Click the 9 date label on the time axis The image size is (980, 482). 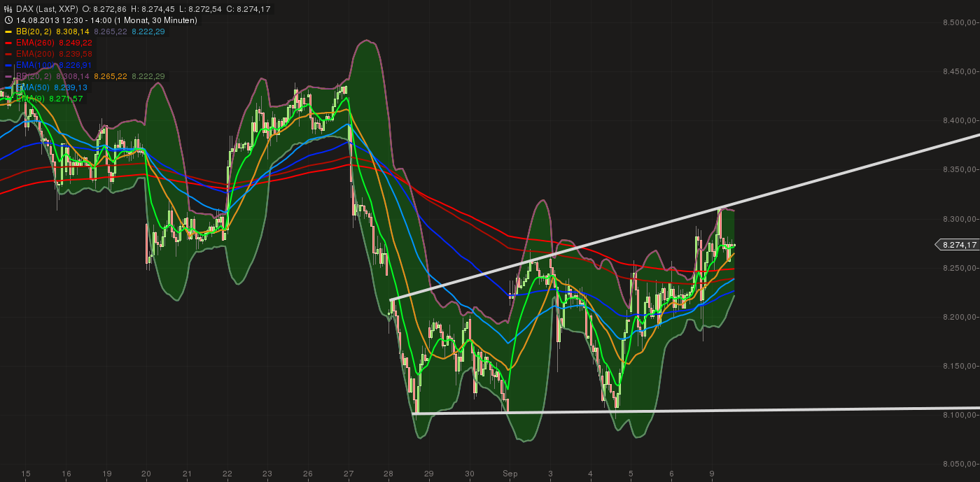pyautogui.click(x=711, y=474)
